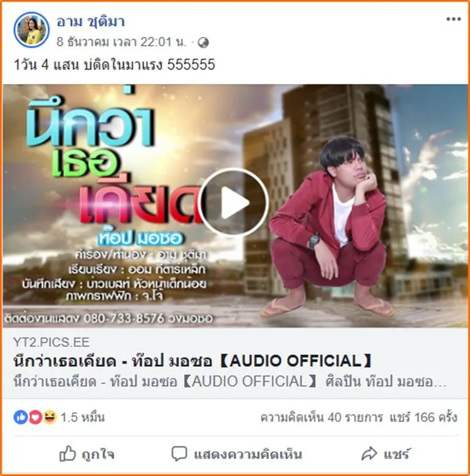The height and width of the screenshot is (476, 470).
Task: Open the อาม ชุติมา profile name link
Action: pyautogui.click(x=90, y=22)
